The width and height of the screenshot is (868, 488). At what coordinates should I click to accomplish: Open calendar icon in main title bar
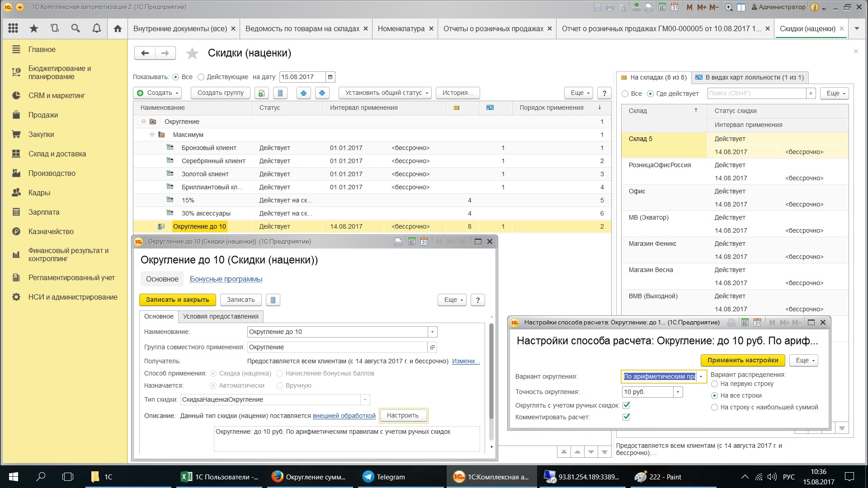[x=674, y=7]
